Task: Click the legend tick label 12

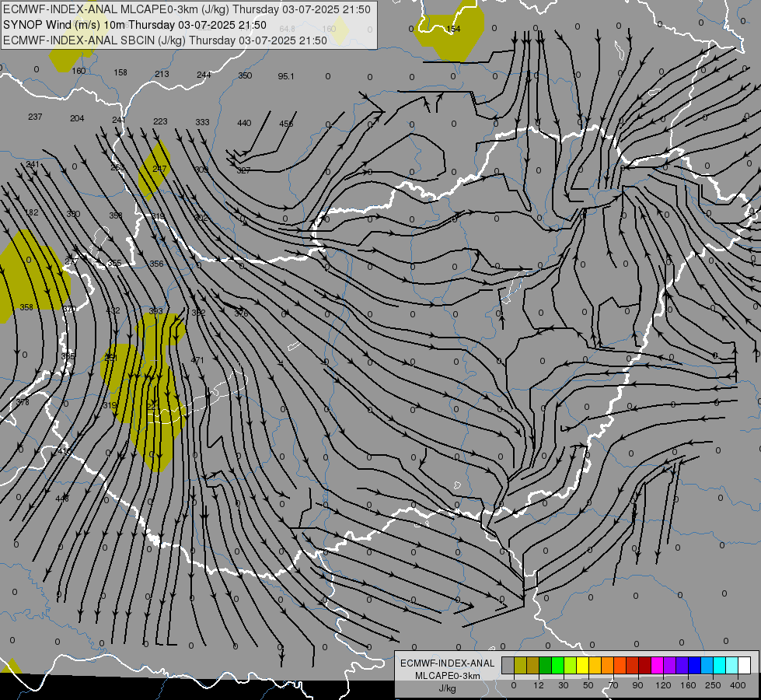Action: (x=538, y=685)
